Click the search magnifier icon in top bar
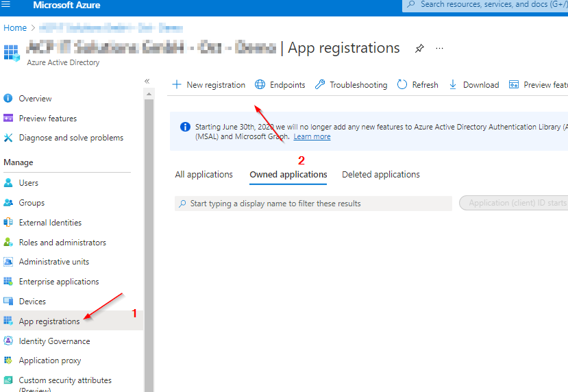 411,4
